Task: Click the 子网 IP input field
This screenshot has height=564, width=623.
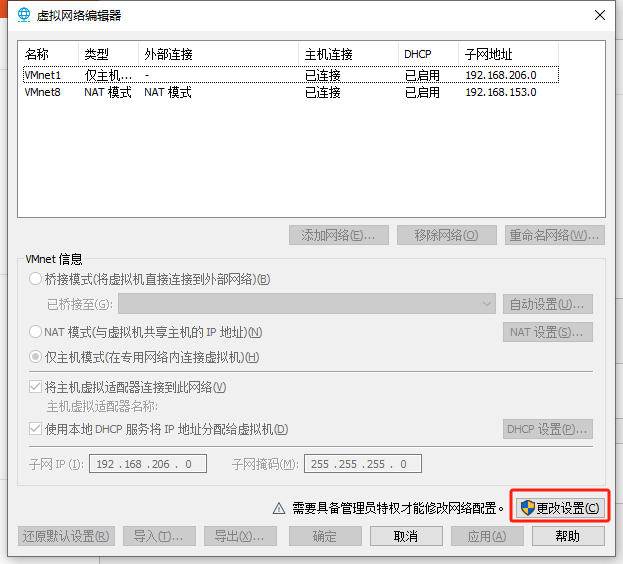Action: pos(148,464)
